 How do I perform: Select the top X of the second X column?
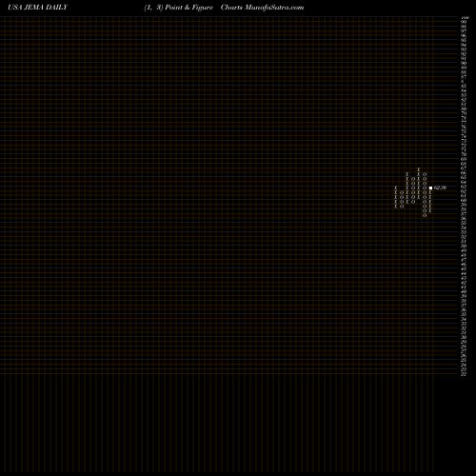click(407, 174)
